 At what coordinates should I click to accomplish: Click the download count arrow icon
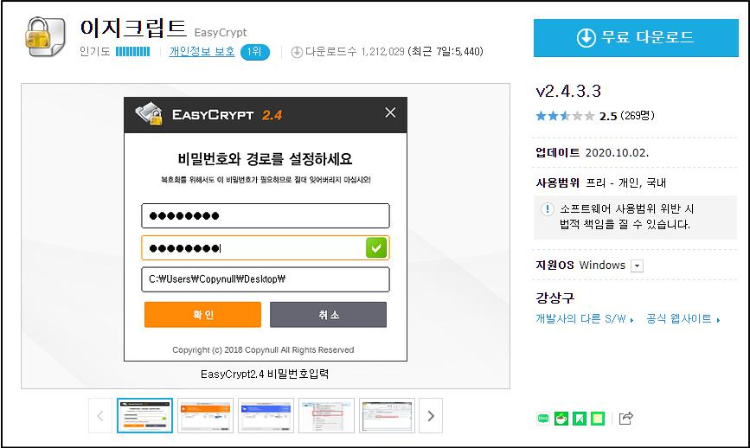(x=297, y=52)
